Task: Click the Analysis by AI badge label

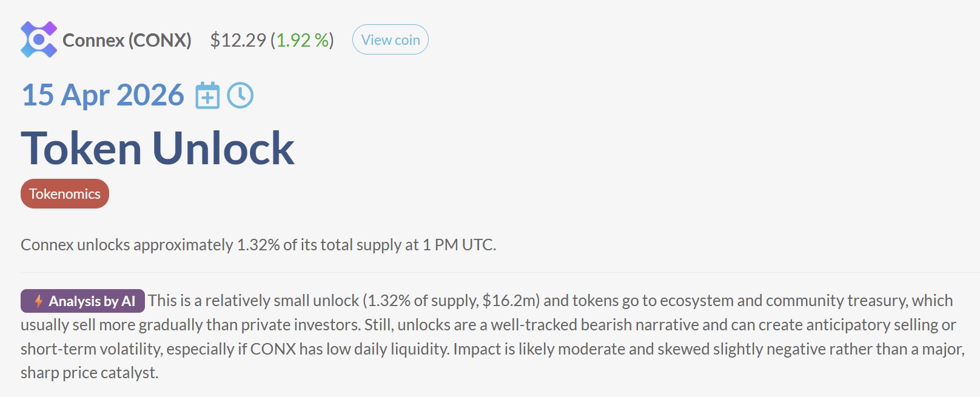Action: tap(92, 301)
